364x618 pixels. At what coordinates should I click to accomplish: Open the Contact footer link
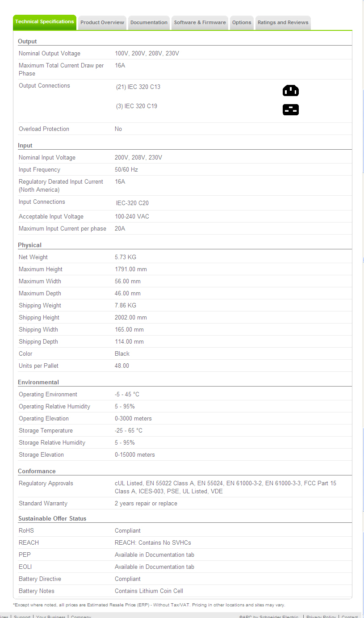pyautogui.click(x=350, y=617)
